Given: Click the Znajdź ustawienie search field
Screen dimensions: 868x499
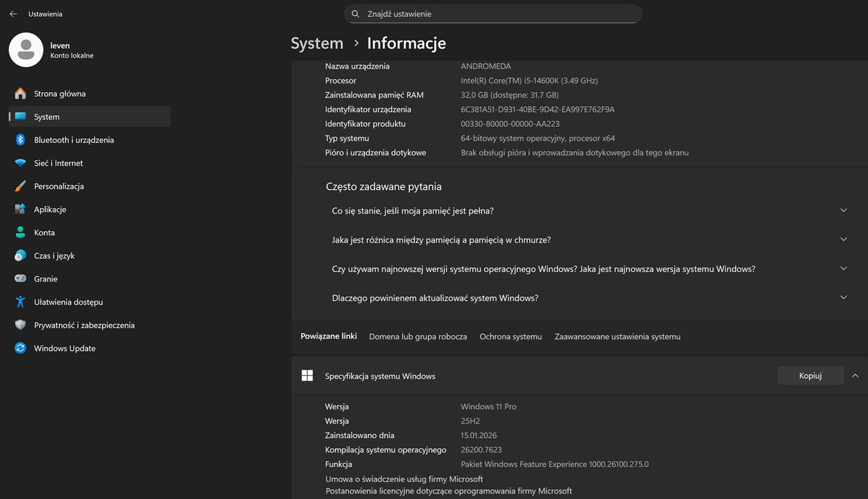Looking at the screenshot, I should (x=493, y=14).
